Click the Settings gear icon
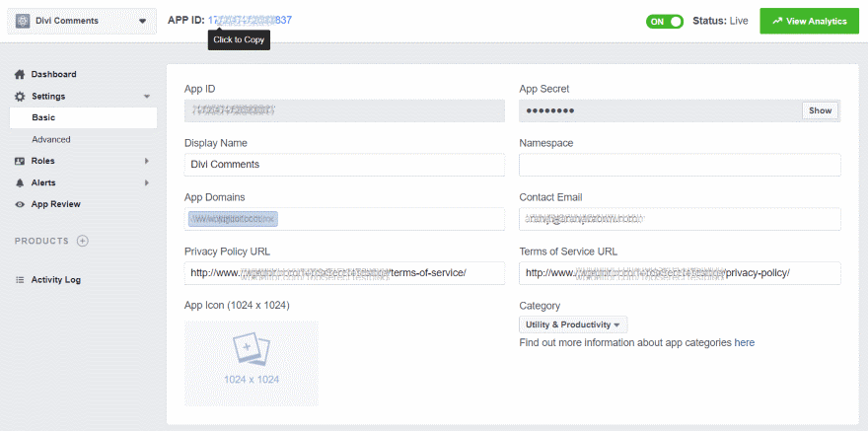 point(20,97)
